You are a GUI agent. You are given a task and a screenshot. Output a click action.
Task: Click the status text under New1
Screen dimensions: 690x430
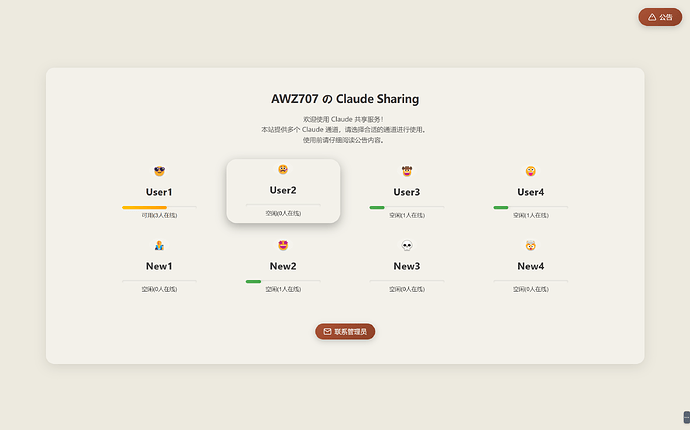tap(159, 289)
